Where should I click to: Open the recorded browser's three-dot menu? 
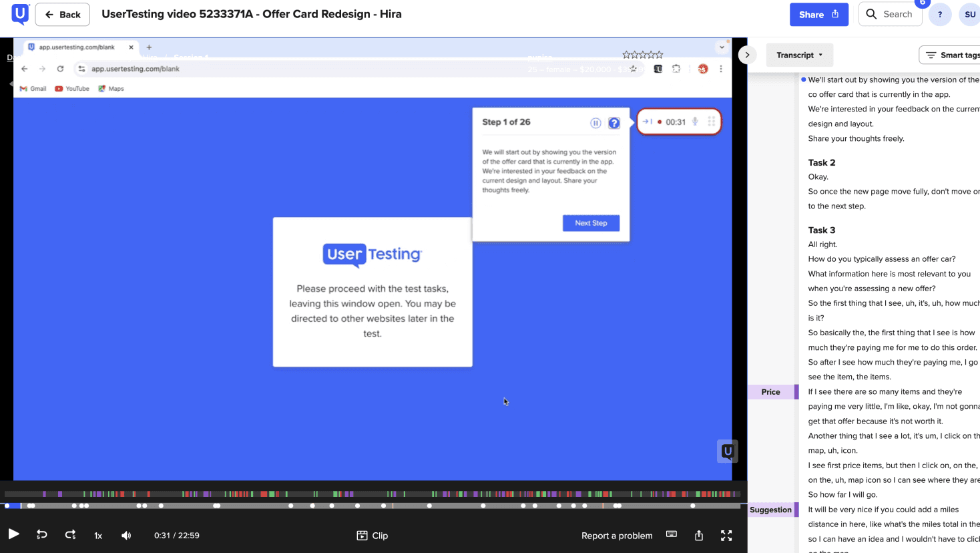[721, 69]
